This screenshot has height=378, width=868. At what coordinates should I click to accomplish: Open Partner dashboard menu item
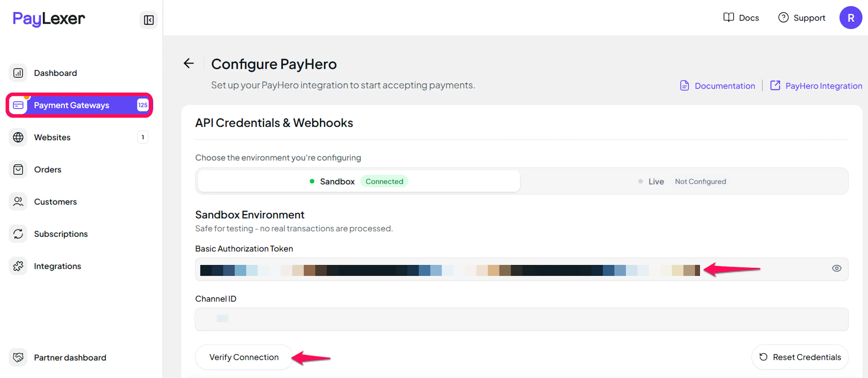[x=79, y=357]
